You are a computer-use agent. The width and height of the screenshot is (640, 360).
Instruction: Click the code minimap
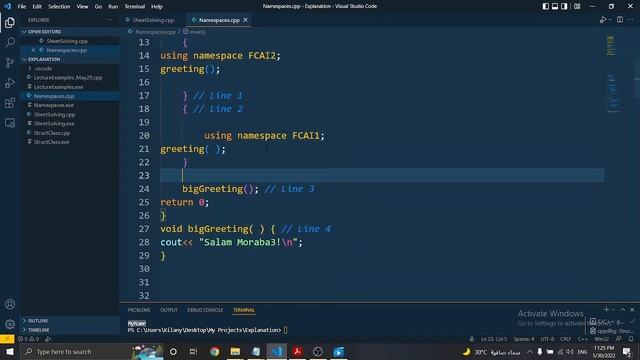pyautogui.click(x=613, y=73)
